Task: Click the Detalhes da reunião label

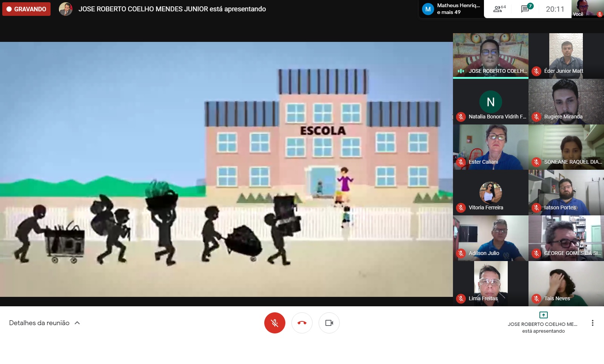Action: tap(39, 323)
